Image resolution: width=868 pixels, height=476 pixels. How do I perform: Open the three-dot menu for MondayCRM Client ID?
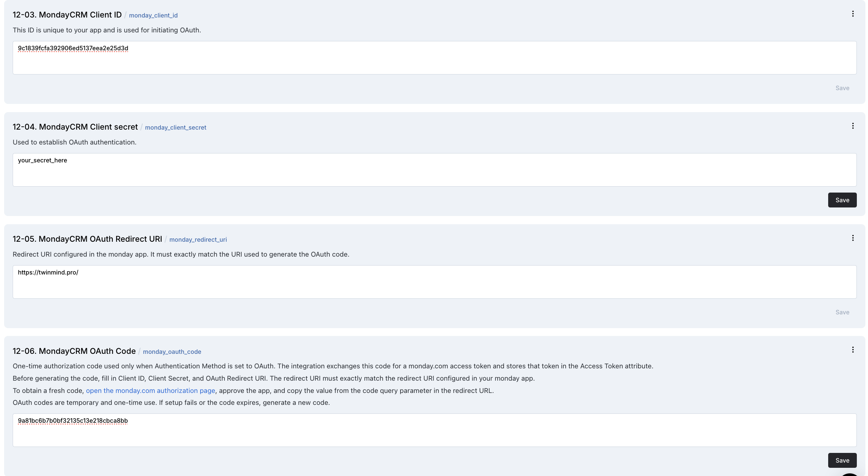[x=853, y=14]
